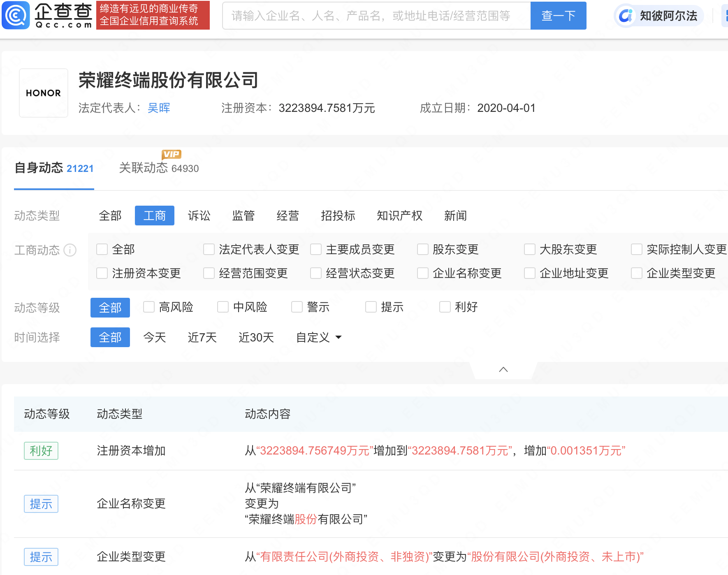Click 企业类型变更 type cell in results table
The width and height of the screenshot is (728, 575).
(131, 557)
